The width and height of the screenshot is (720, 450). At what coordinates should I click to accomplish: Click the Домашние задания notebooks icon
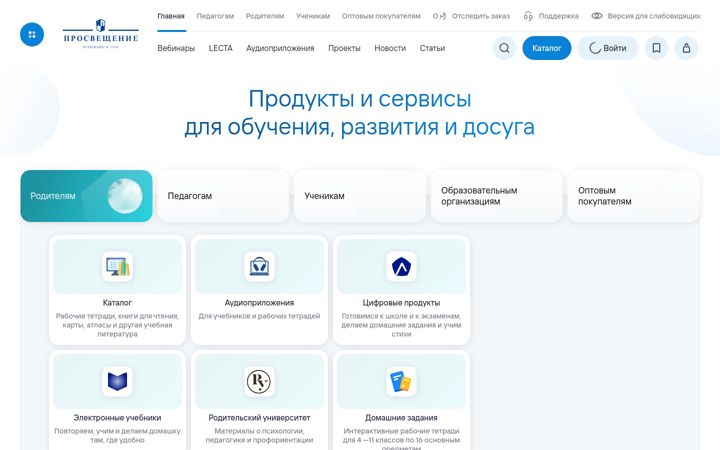(x=401, y=381)
